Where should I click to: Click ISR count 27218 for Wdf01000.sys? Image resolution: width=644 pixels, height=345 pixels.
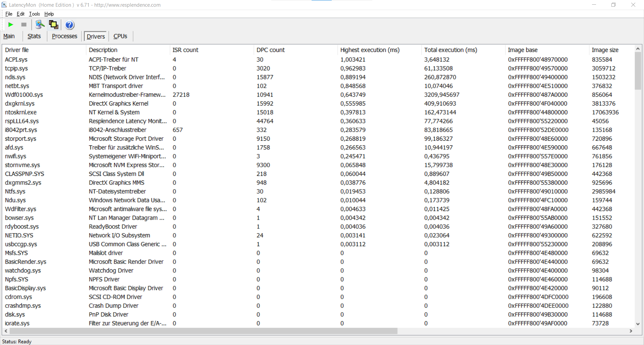[x=181, y=95]
